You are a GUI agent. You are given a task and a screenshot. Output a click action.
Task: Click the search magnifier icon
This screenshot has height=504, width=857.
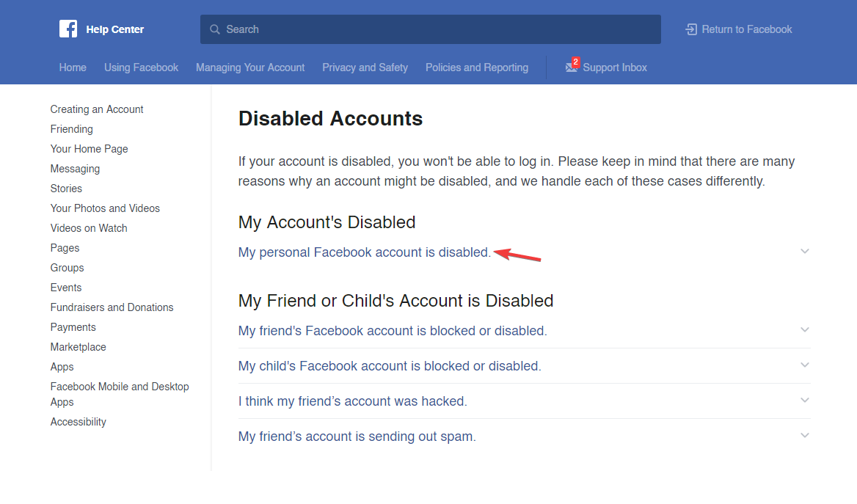coord(215,29)
